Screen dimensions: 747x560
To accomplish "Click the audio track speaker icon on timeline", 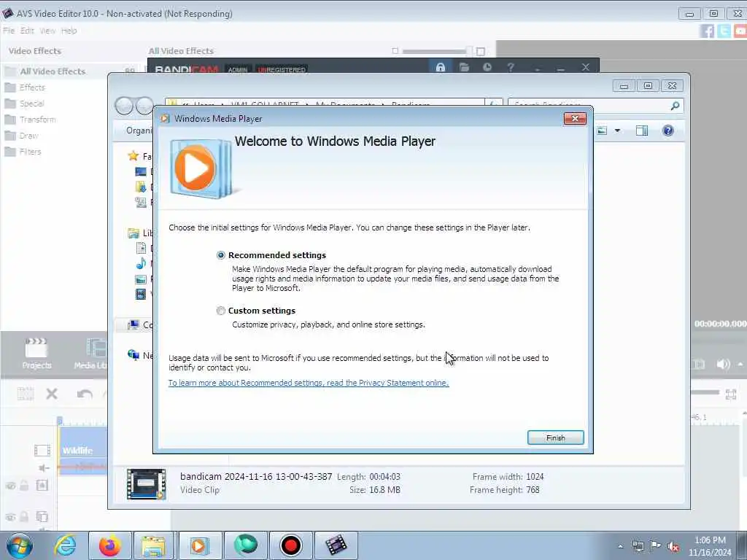I will [x=44, y=468].
